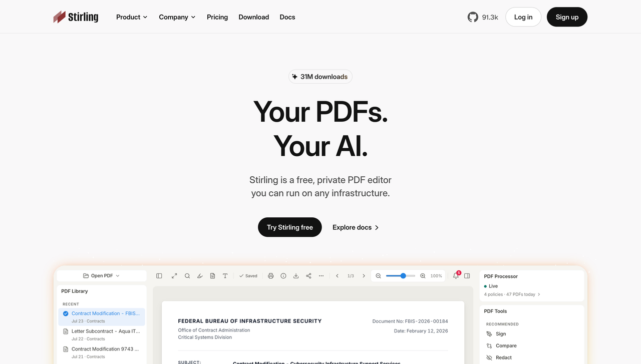Expand the PDF Processor policies chevron
The height and width of the screenshot is (364, 641).
click(x=539, y=294)
